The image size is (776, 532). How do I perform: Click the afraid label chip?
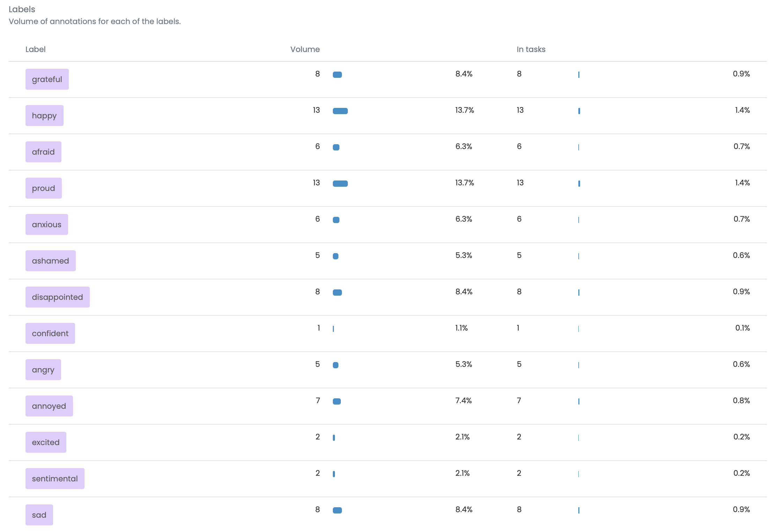coord(43,152)
